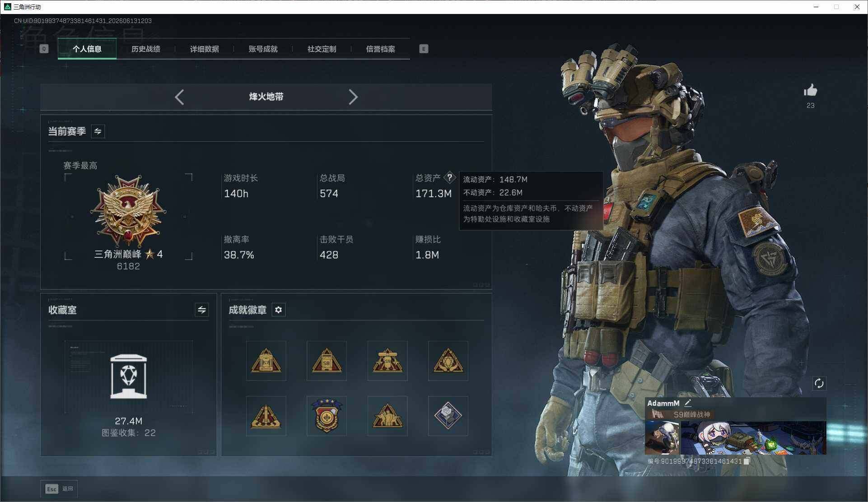Click the 击败干员 value 428
The height and width of the screenshot is (502, 868).
pyautogui.click(x=329, y=255)
